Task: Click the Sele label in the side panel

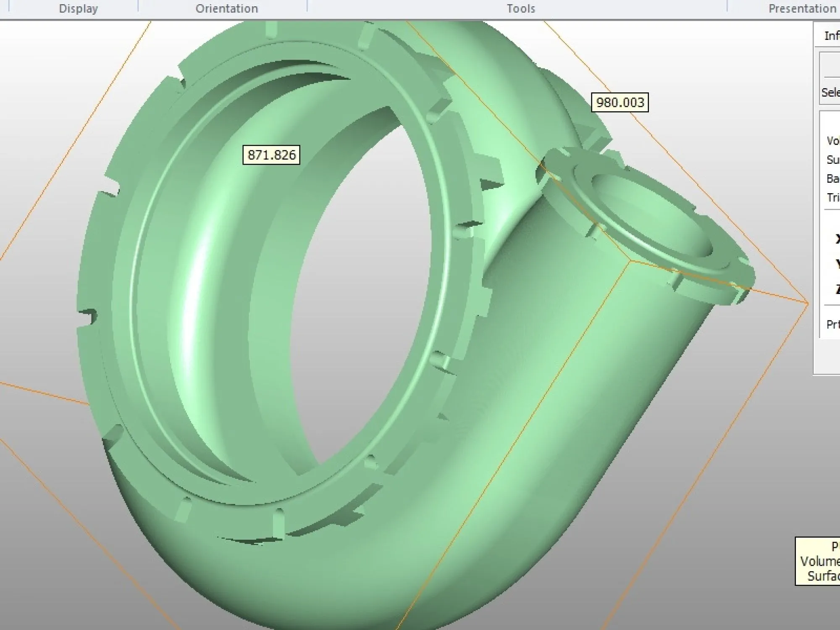Action: coord(831,92)
